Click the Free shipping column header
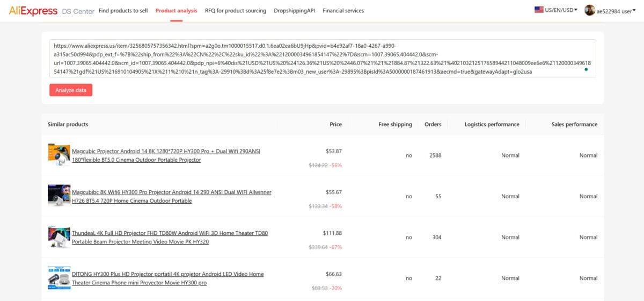Screen dimensions: 644x301 pos(395,124)
